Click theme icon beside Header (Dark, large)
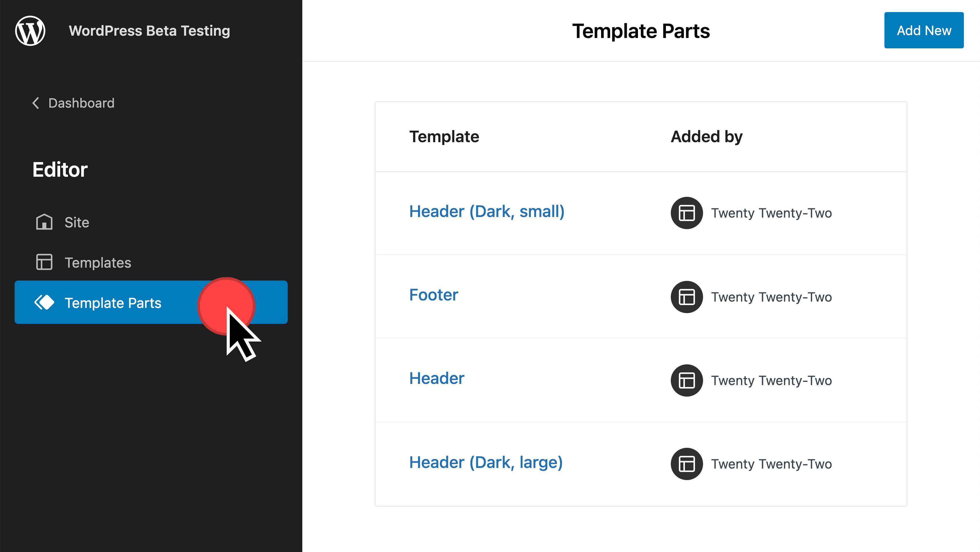This screenshot has height=552, width=980. [686, 464]
